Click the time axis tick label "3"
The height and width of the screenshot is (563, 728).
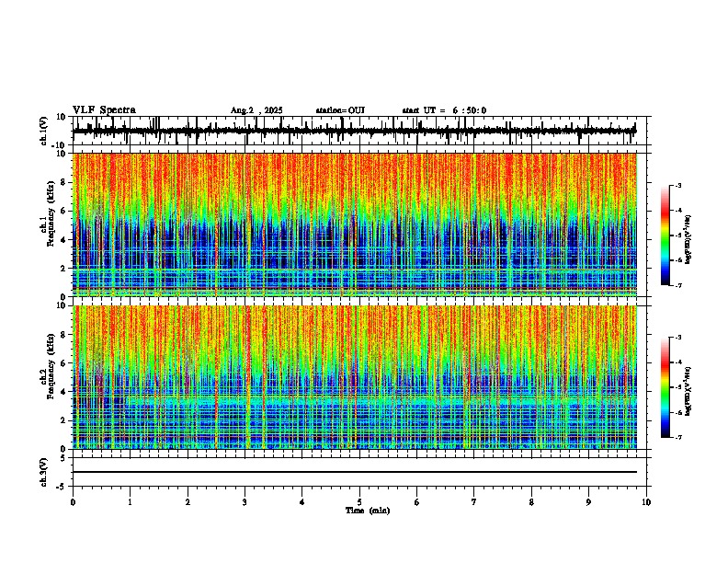tap(245, 502)
